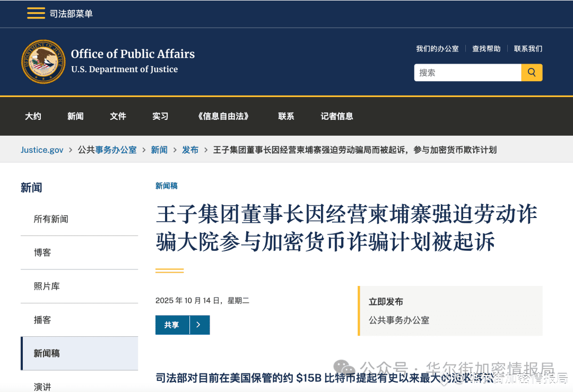Select the 新闻 item in the top navigation

point(75,116)
